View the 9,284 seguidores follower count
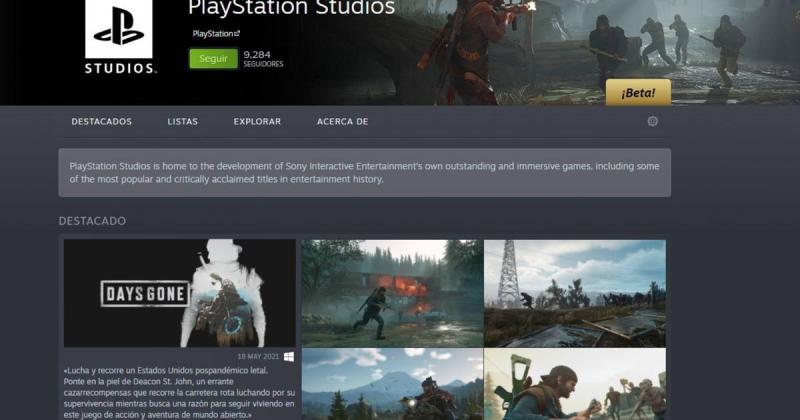This screenshot has height=420, width=800. coord(262,58)
